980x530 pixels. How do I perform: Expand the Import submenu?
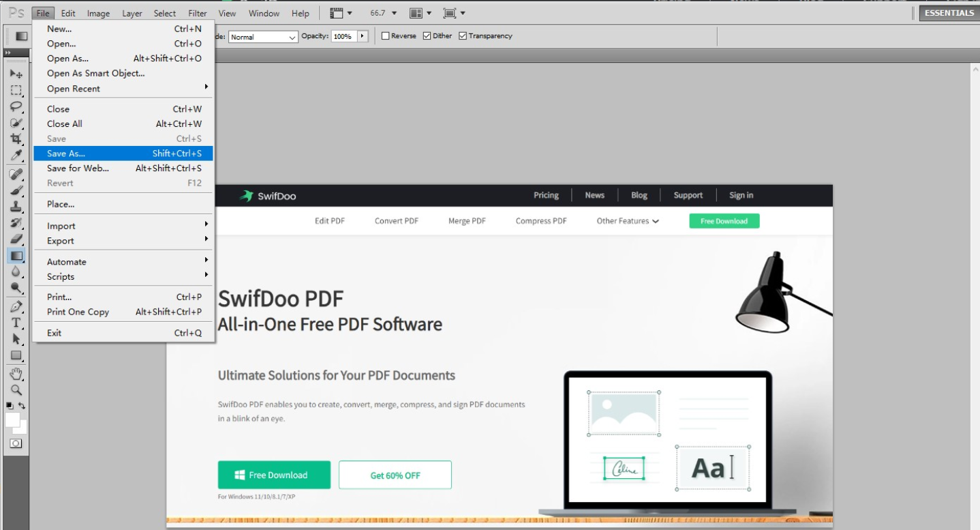(124, 226)
